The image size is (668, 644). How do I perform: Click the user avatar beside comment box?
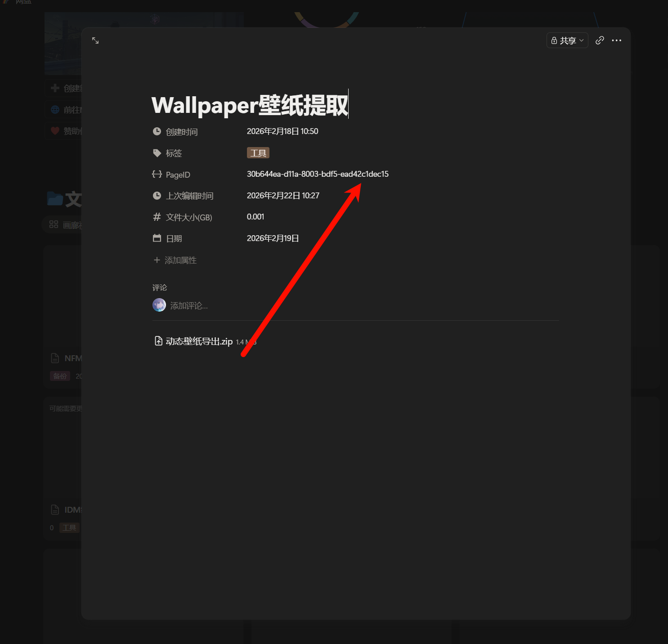coord(159,305)
